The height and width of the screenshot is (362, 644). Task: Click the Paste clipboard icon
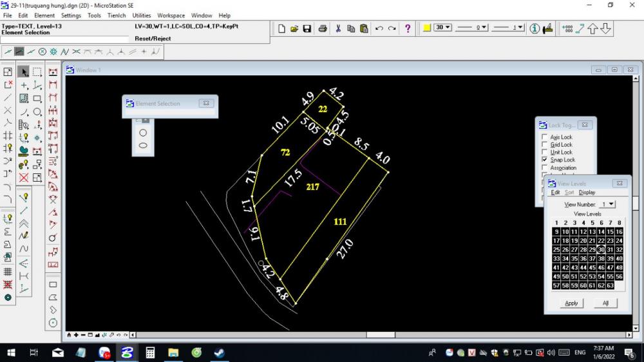(x=364, y=28)
